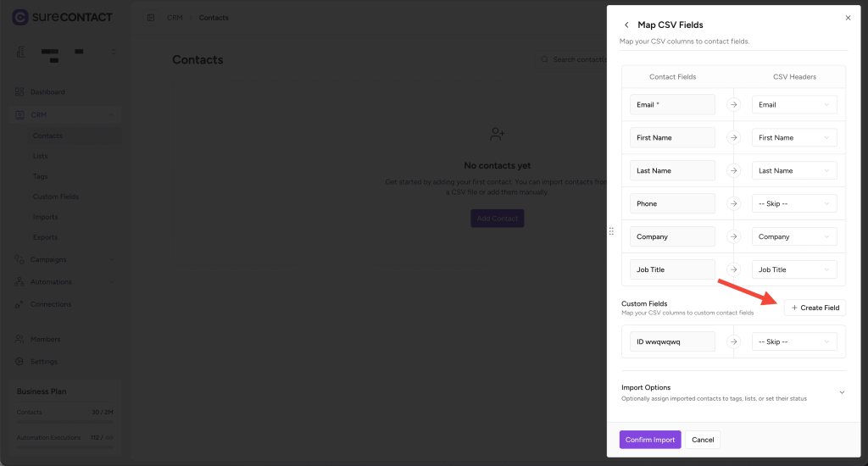Open the Last Name CSV header dropdown

click(794, 171)
